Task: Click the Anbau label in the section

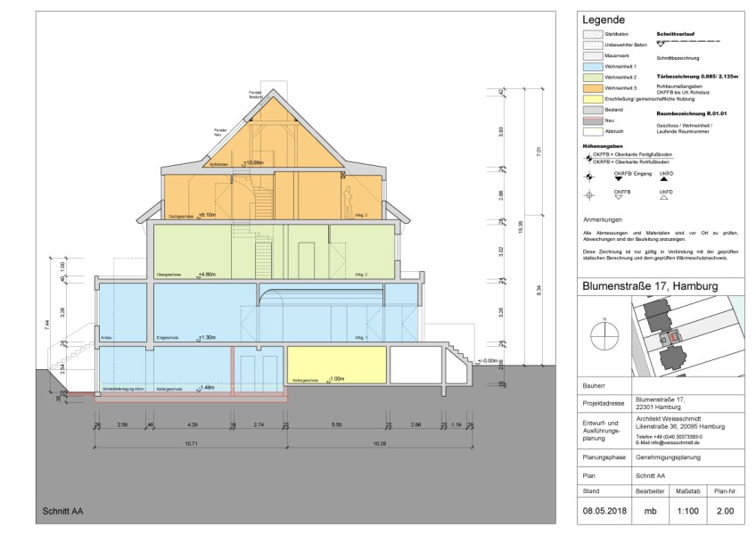Action: [x=106, y=338]
